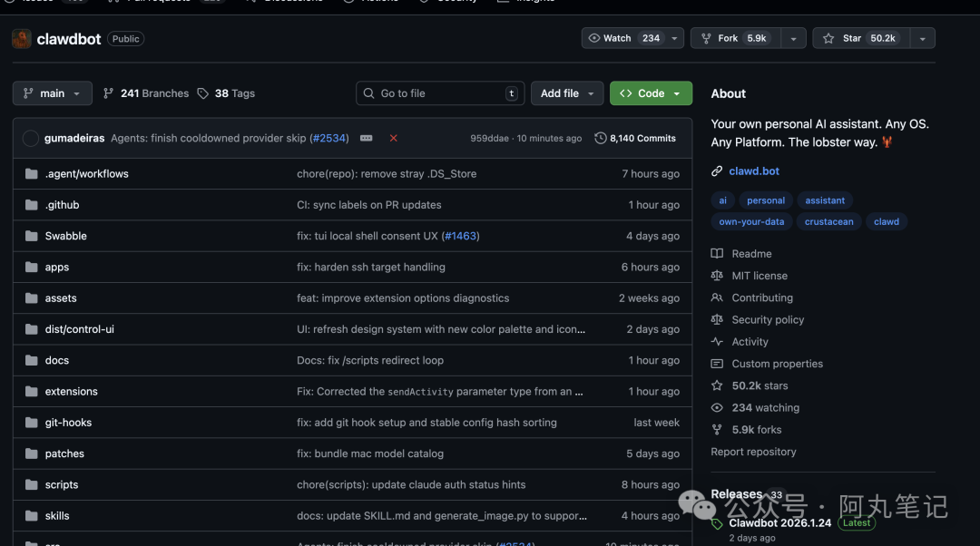Image resolution: width=980 pixels, height=546 pixels.
Task: Open the Swabble folder
Action: coord(65,236)
